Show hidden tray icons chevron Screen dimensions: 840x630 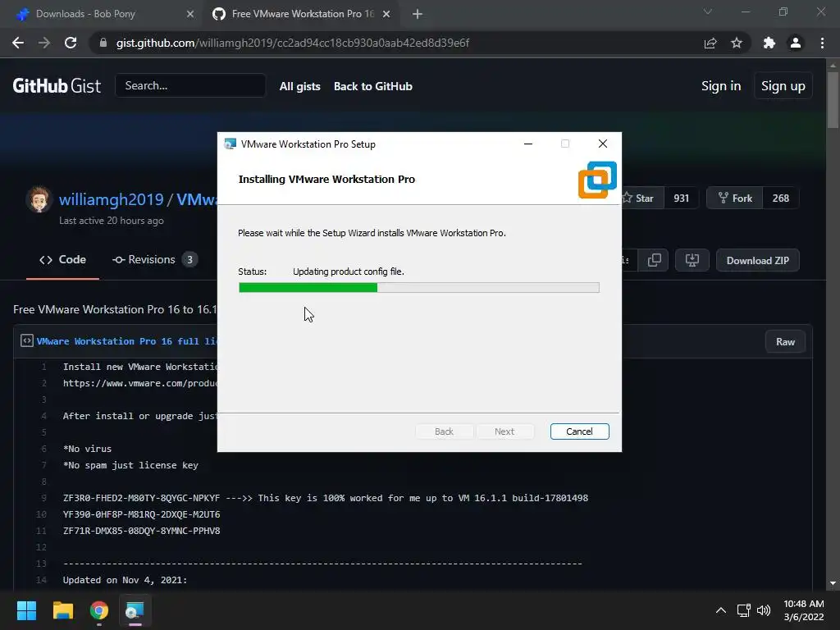point(721,610)
